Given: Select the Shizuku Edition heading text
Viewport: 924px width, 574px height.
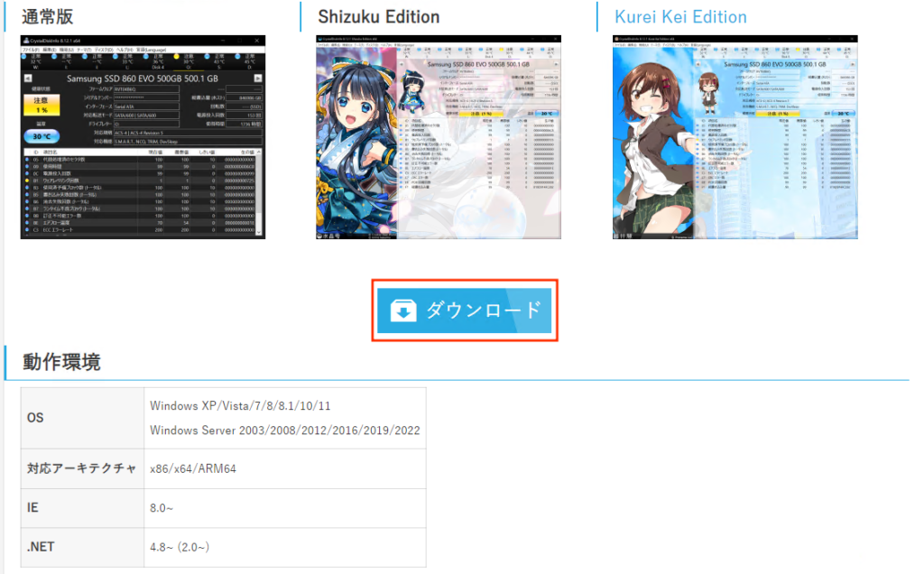Looking at the screenshot, I should click(379, 17).
